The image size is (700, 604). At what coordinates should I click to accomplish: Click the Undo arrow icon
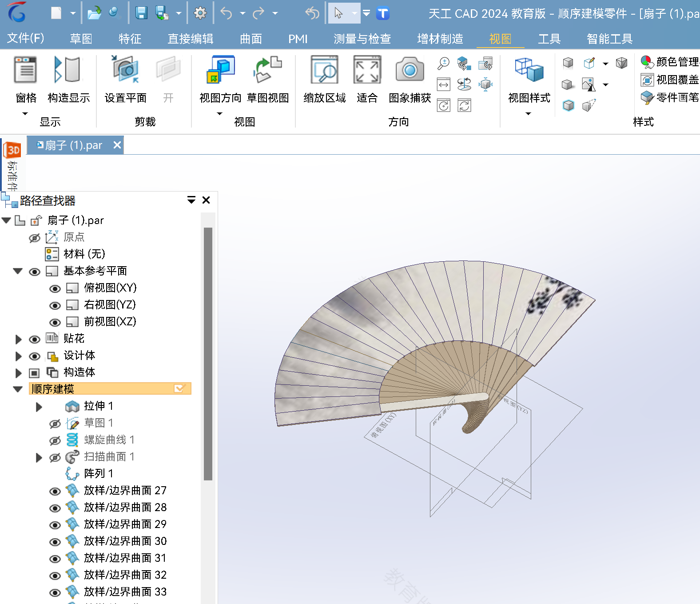point(227,13)
